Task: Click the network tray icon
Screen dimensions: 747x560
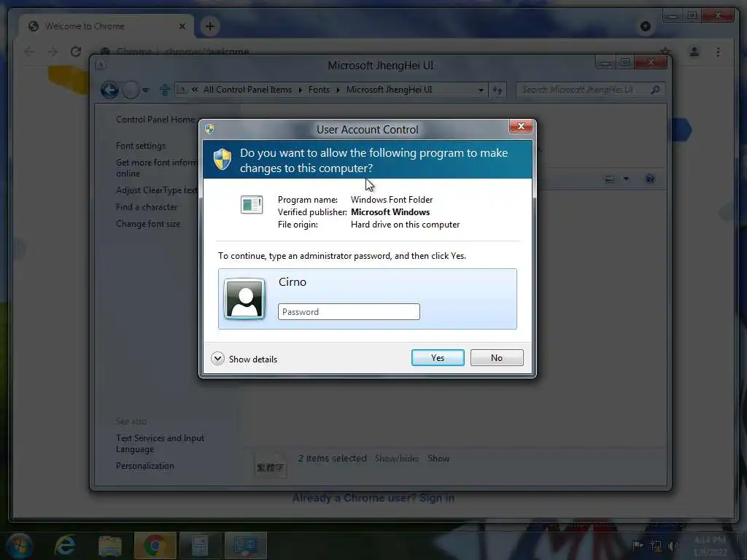Action: (656, 545)
